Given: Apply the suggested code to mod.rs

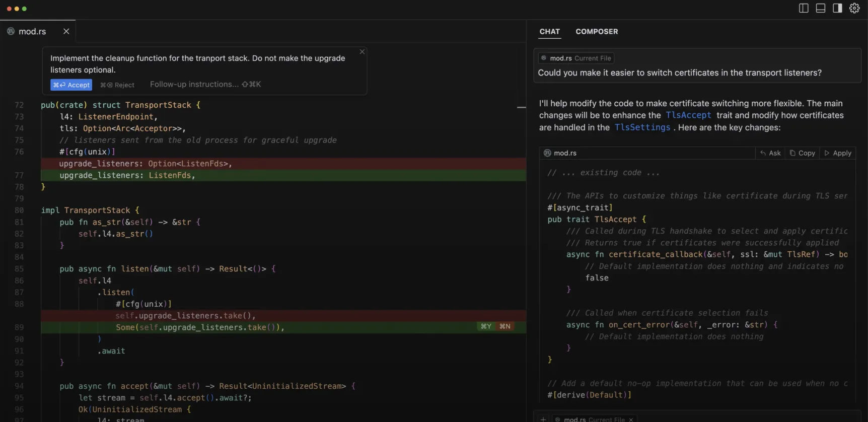Looking at the screenshot, I should (838, 153).
